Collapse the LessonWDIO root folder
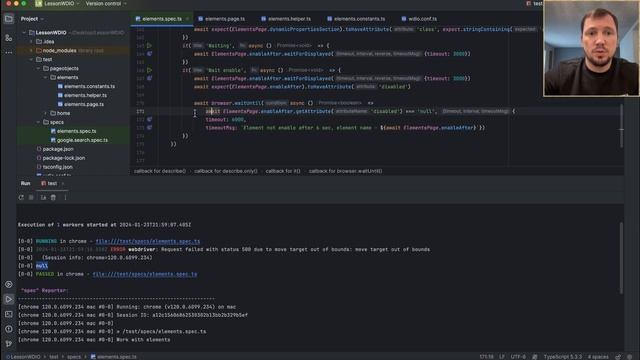 (24, 33)
